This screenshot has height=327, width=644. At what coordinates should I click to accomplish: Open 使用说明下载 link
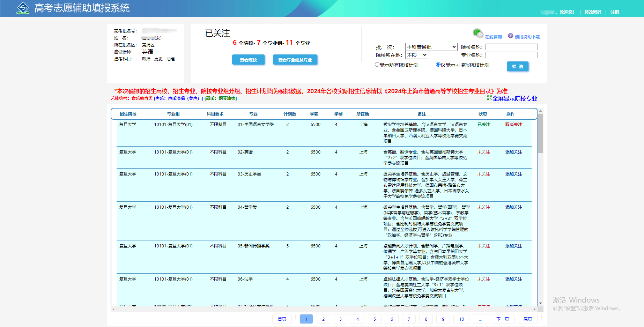[x=527, y=37]
